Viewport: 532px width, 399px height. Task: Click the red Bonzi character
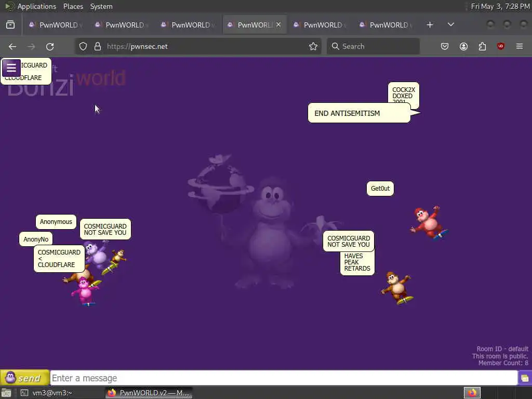[429, 222]
